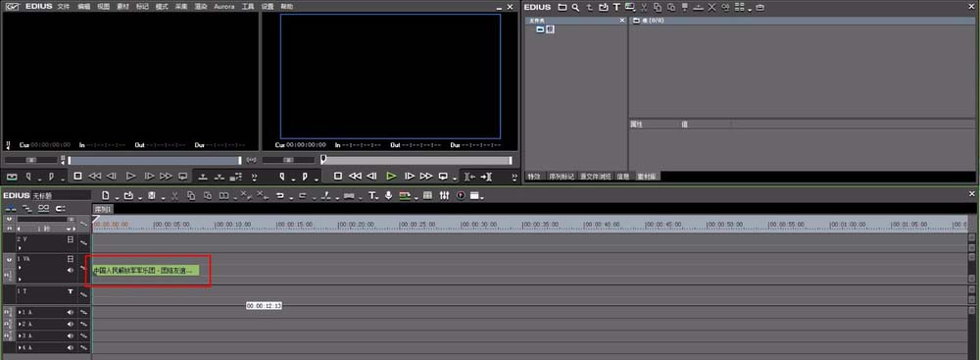980x360 pixels.
Task: Click the Overwrite to timeline icon in the player
Action: coord(219,177)
